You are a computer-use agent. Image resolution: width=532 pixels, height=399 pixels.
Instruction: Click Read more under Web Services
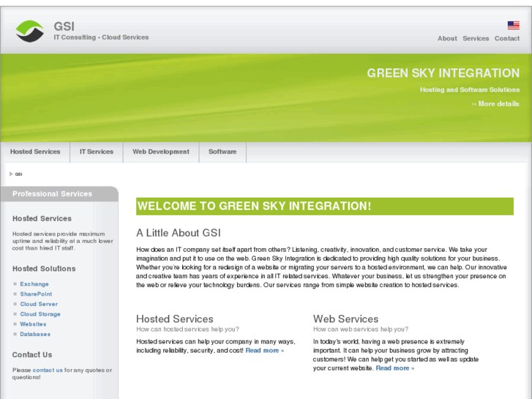pyautogui.click(x=395, y=368)
